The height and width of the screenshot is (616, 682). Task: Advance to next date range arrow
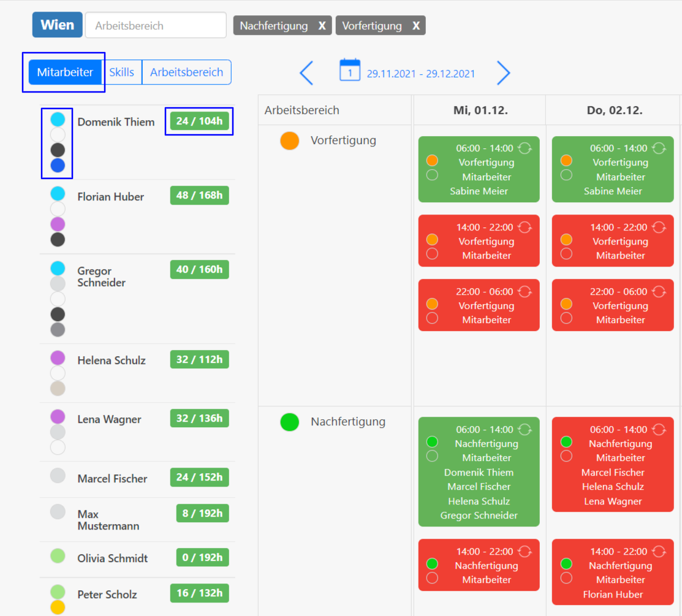pos(503,73)
